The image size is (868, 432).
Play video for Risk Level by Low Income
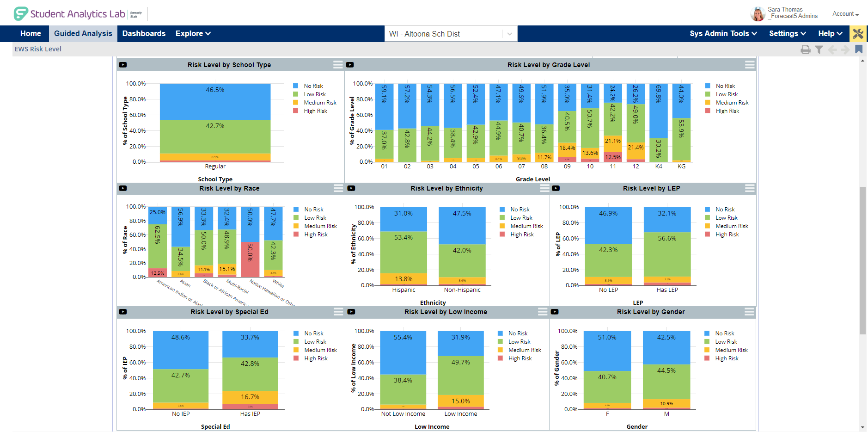[351, 312]
